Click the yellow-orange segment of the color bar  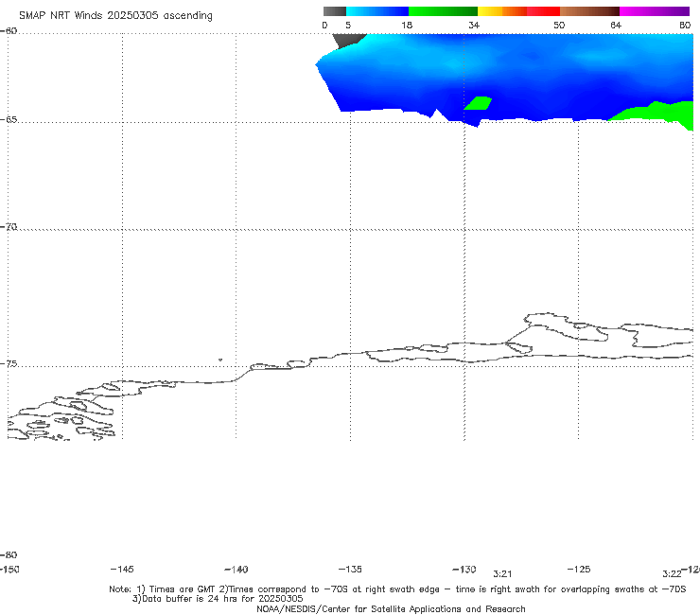[x=501, y=11]
